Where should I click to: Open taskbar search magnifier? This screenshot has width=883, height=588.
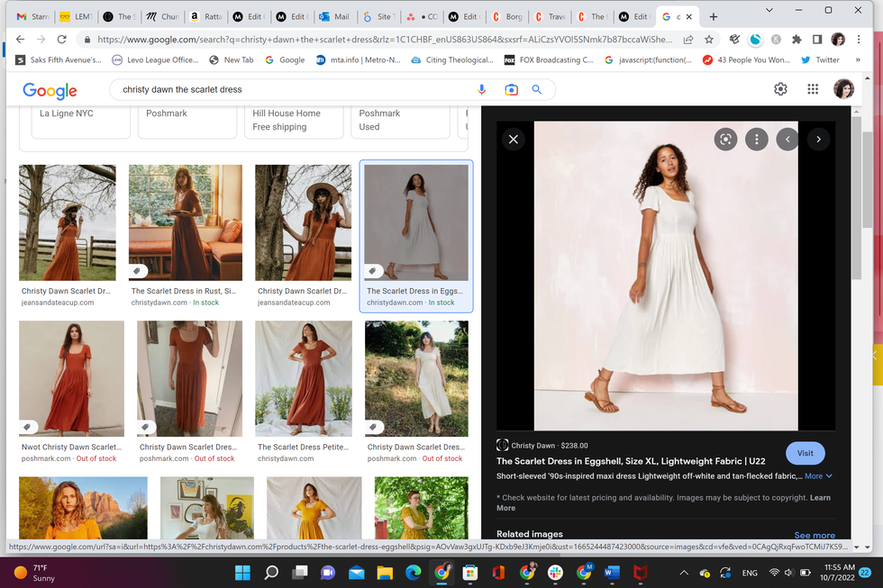pos(271,573)
